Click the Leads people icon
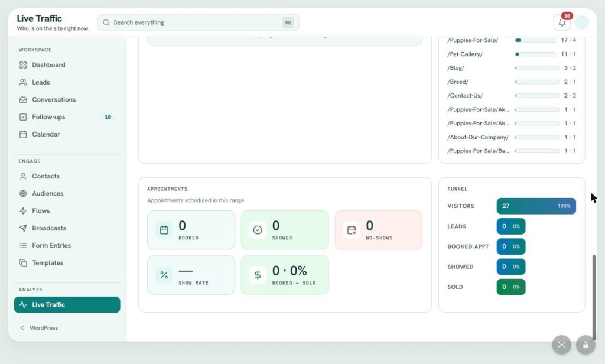Image resolution: width=605 pixels, height=364 pixels. click(x=23, y=82)
